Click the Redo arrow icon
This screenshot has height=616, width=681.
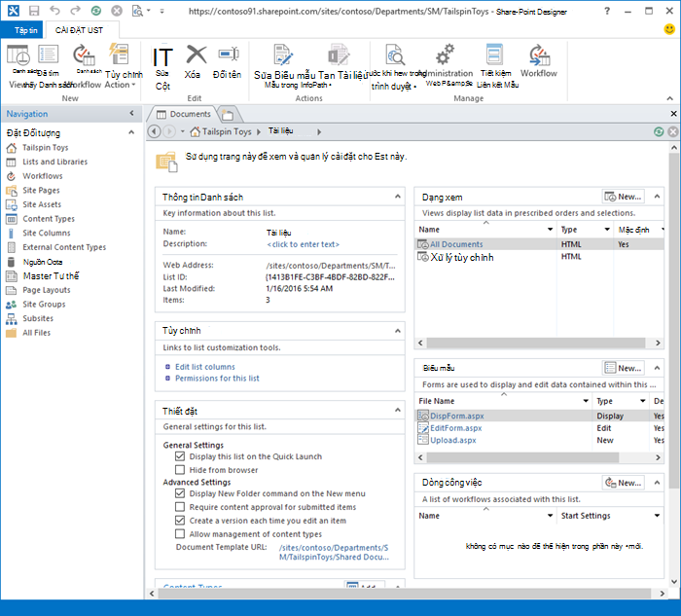point(76,11)
